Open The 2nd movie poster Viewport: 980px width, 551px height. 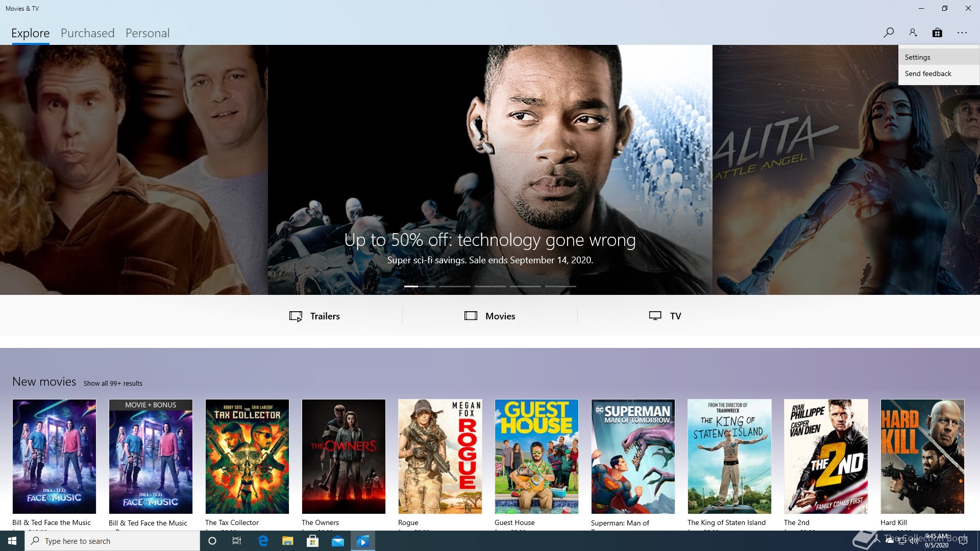tap(826, 456)
